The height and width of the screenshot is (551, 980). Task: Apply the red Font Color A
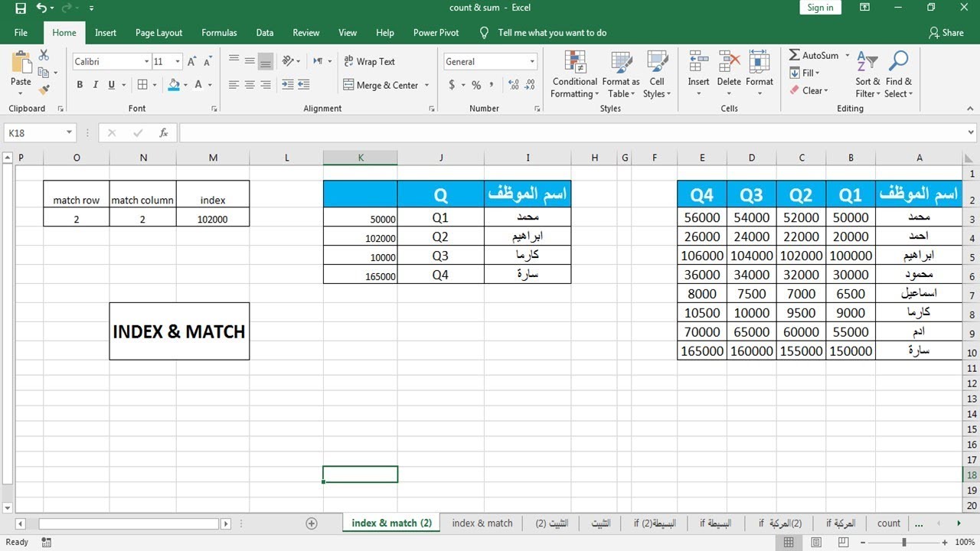pos(199,85)
